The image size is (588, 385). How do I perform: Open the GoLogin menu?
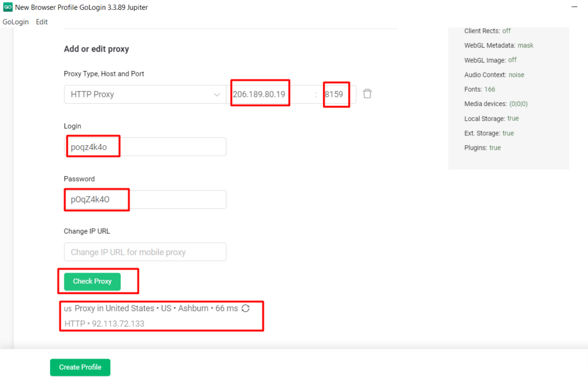point(16,22)
